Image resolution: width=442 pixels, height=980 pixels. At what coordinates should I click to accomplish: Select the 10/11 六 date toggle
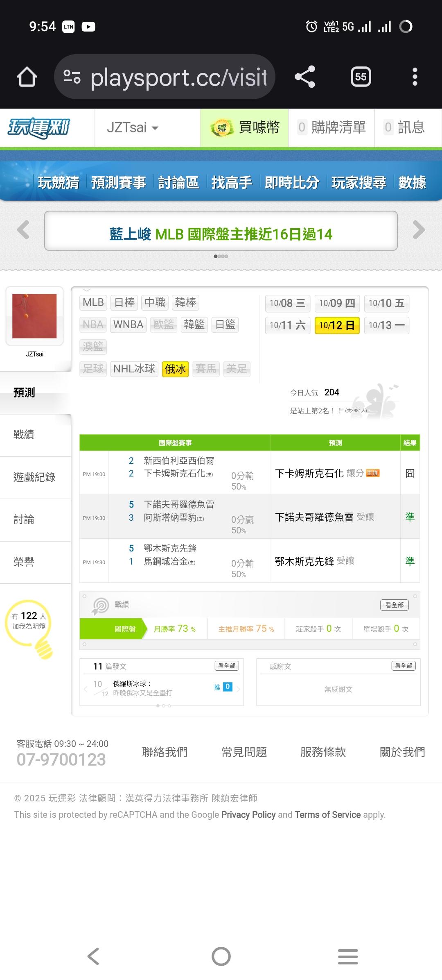287,325
